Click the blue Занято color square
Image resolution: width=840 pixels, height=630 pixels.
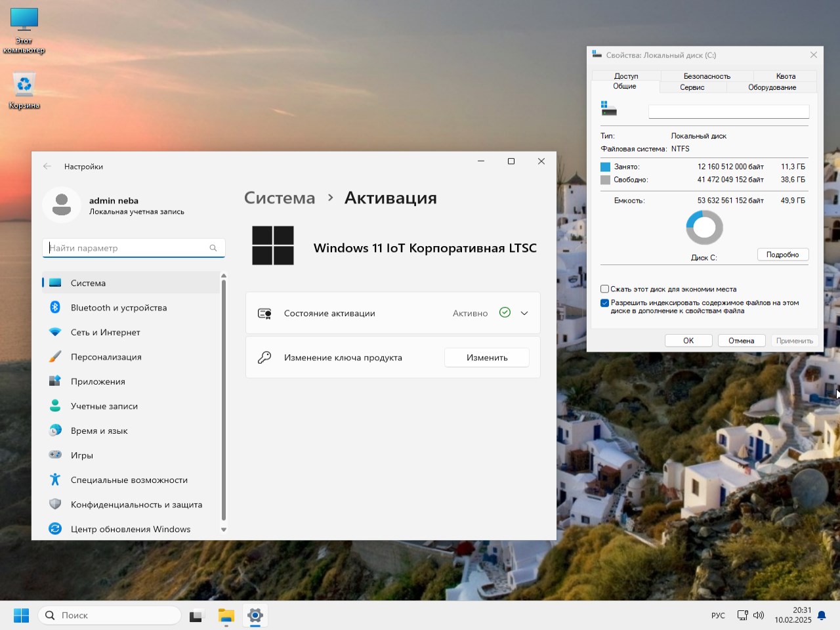click(605, 167)
